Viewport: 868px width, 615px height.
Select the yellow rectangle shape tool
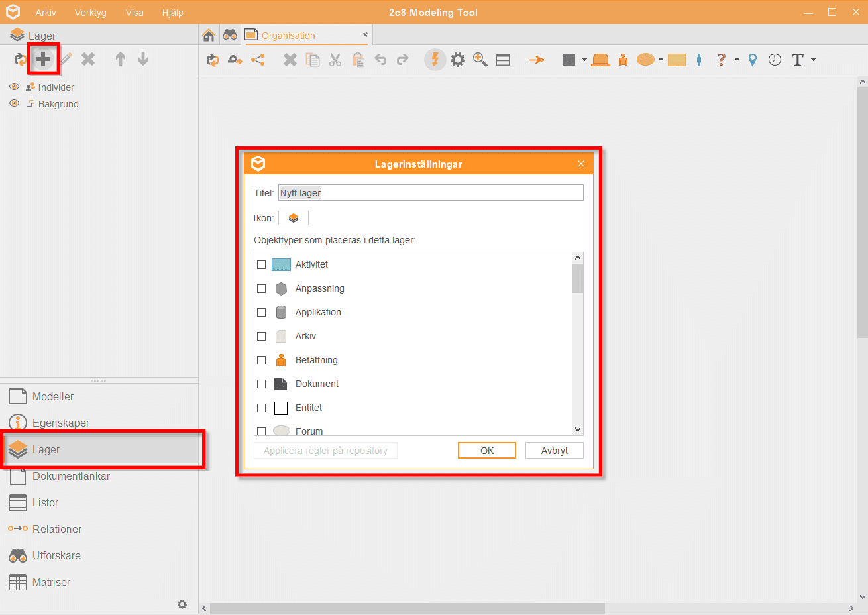pyautogui.click(x=677, y=60)
